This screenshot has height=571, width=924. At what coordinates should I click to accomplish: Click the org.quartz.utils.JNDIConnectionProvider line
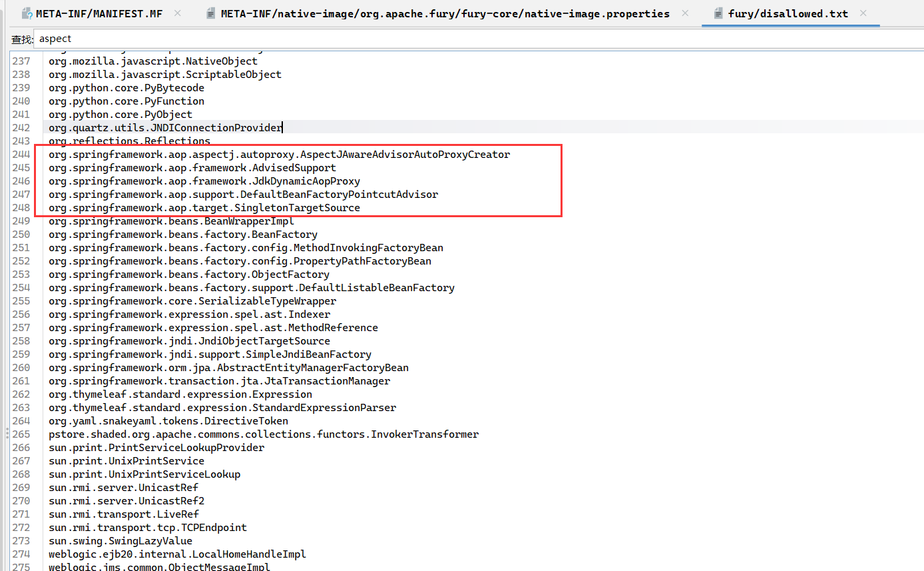(x=165, y=128)
